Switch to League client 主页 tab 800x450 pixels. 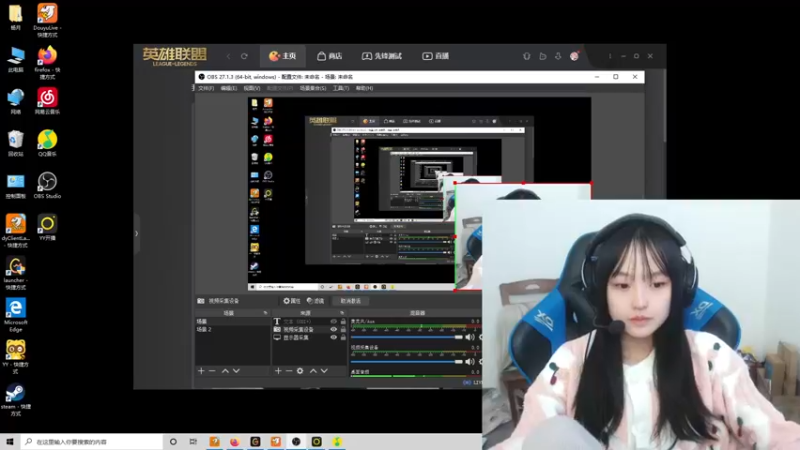pyautogui.click(x=283, y=56)
